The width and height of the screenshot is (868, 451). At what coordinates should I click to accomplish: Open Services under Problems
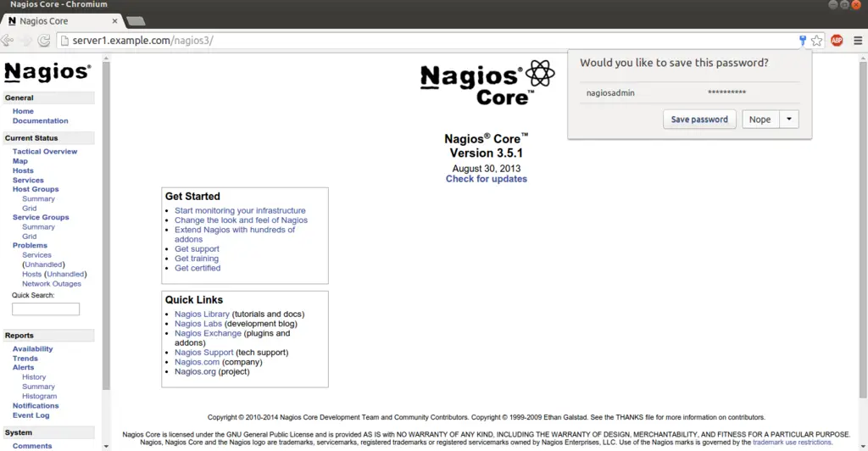[36, 255]
